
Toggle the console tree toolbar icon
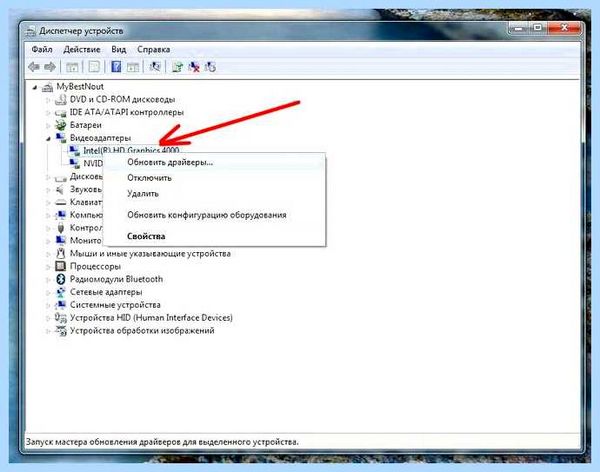[72, 67]
